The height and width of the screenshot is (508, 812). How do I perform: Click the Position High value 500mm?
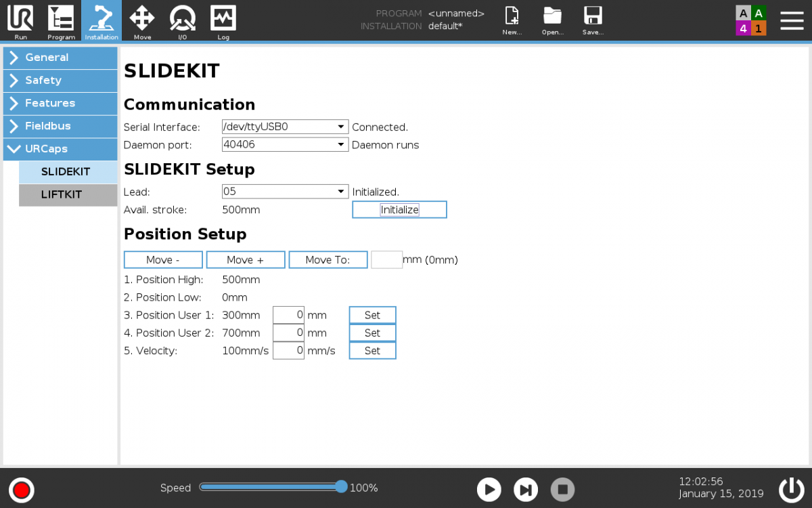click(x=241, y=280)
